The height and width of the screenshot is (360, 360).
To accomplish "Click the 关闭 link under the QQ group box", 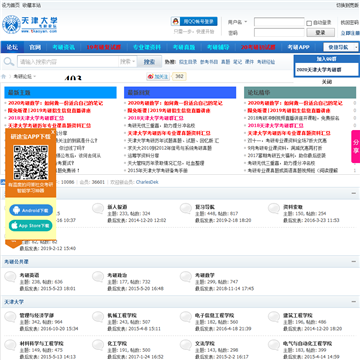I will coord(326,82).
